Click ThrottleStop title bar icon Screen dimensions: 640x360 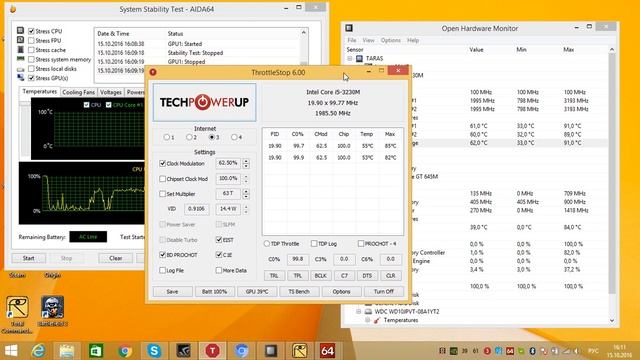[x=153, y=72]
